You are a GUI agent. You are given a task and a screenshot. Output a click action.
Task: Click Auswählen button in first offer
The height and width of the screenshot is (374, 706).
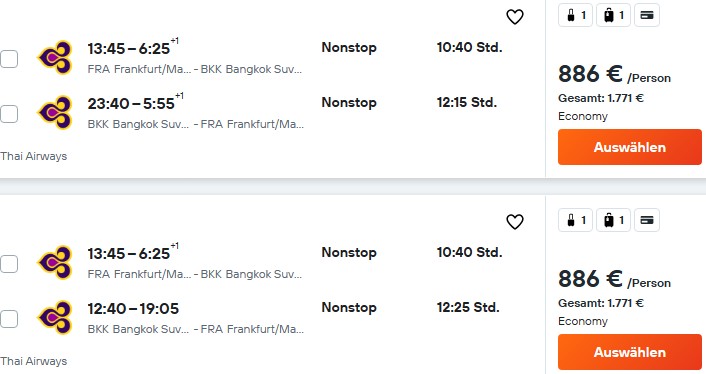pyautogui.click(x=629, y=147)
